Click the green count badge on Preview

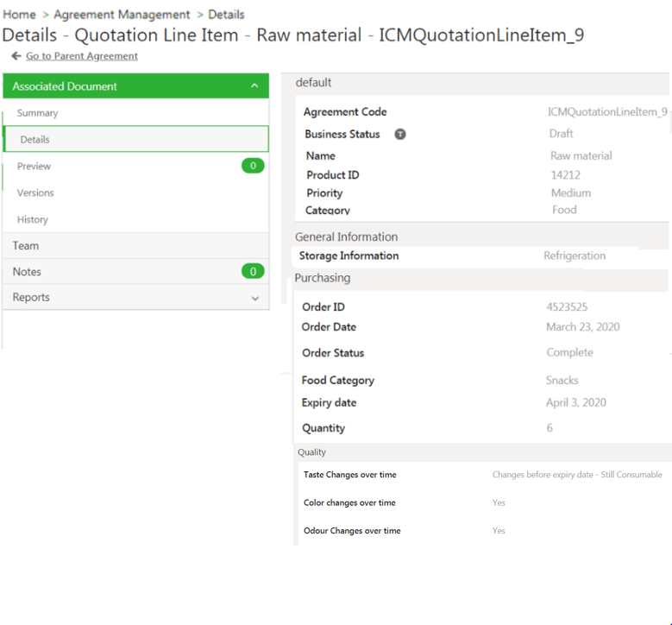point(253,166)
